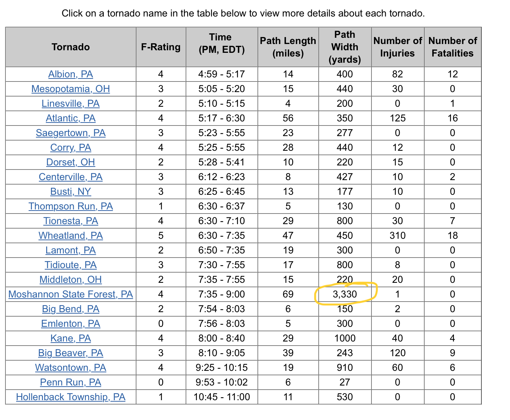The width and height of the screenshot is (510, 420).
Task: View Big Beaver, PA tornado details
Action: pos(70,353)
